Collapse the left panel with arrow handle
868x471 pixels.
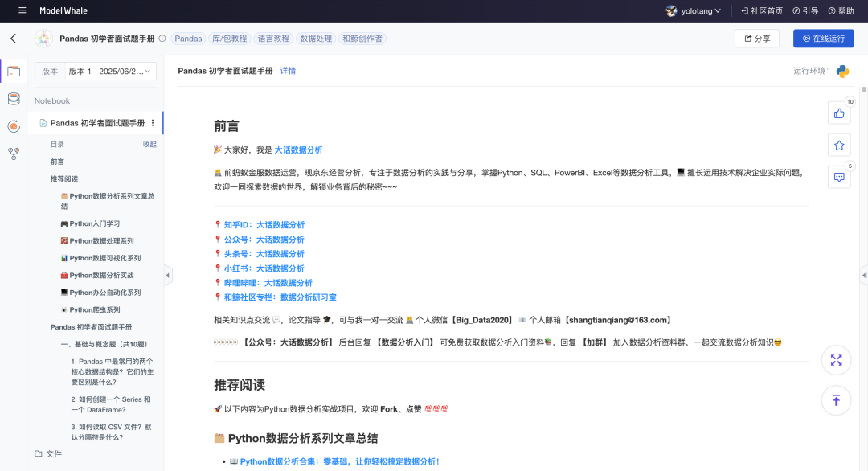point(168,275)
